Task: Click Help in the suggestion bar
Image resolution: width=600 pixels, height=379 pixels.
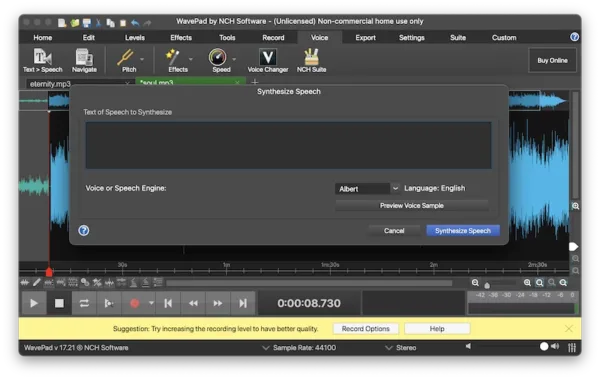Action: pyautogui.click(x=437, y=328)
